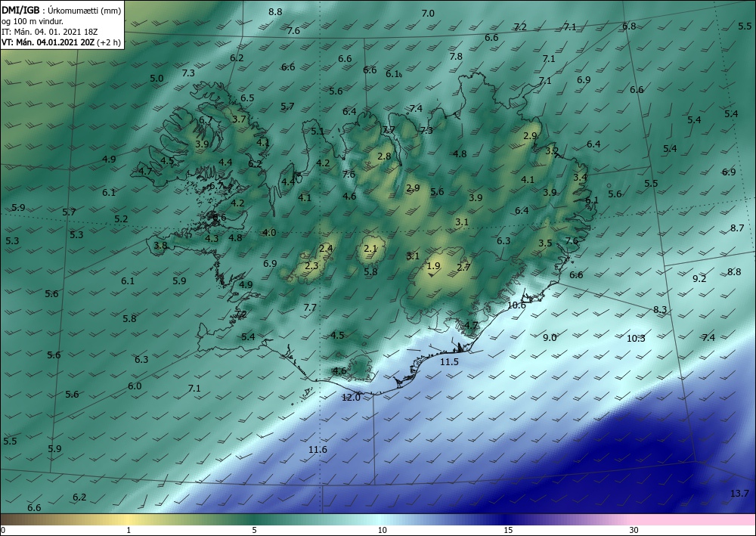This screenshot has width=756, height=536.
Task: Click the 2.8 value on the map
Action: pos(384,156)
